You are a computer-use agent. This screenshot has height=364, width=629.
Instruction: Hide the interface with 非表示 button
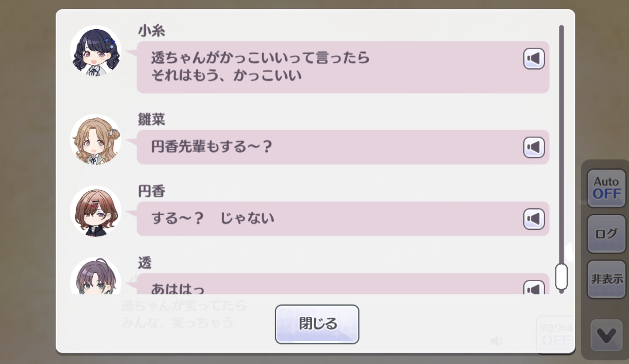point(606,279)
